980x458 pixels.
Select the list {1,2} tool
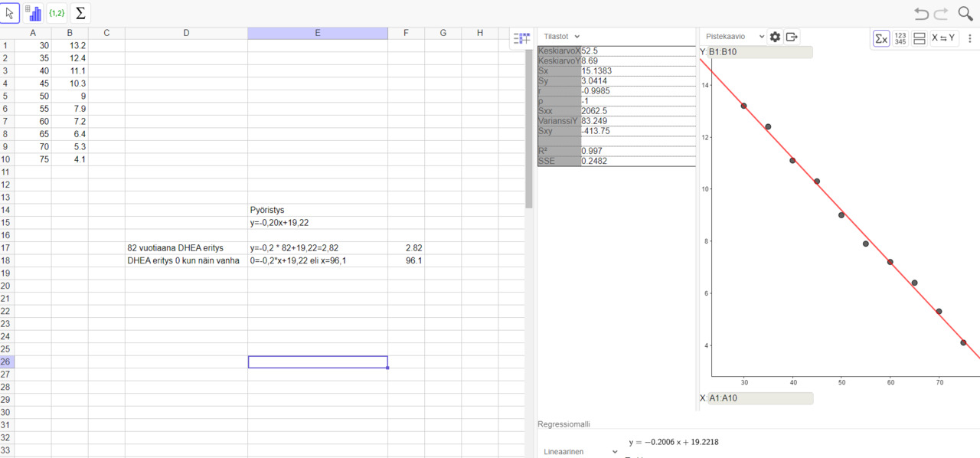(x=57, y=13)
